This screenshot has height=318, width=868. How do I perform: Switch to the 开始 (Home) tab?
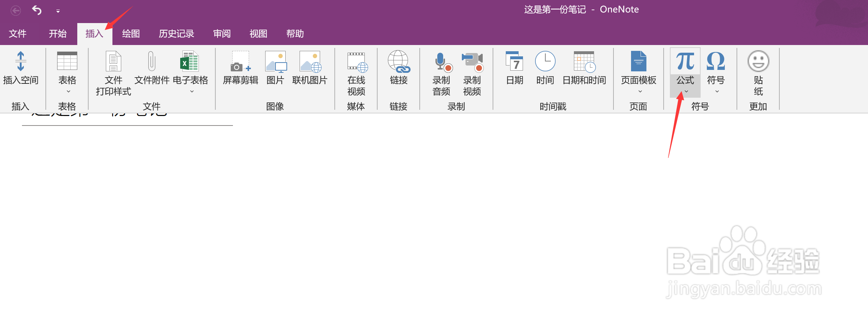[x=58, y=34]
